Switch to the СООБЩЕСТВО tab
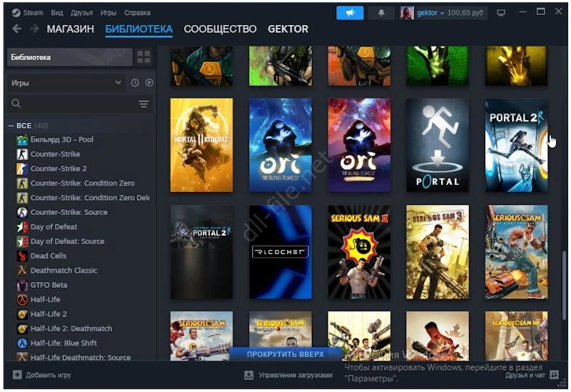 pyautogui.click(x=220, y=29)
